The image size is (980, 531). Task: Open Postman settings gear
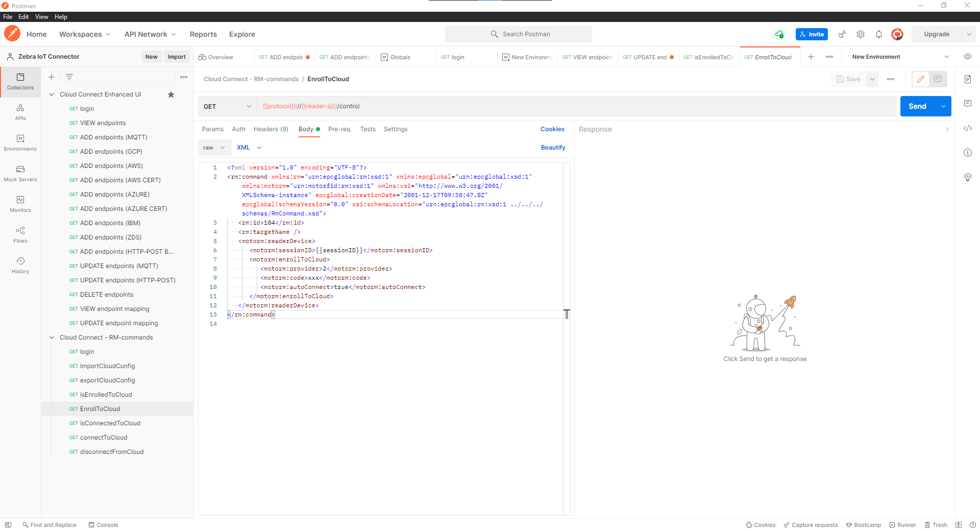tap(861, 34)
